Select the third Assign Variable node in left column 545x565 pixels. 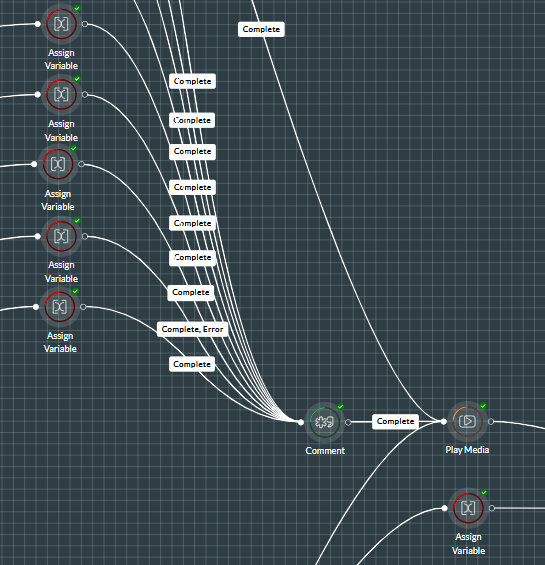tap(58, 164)
